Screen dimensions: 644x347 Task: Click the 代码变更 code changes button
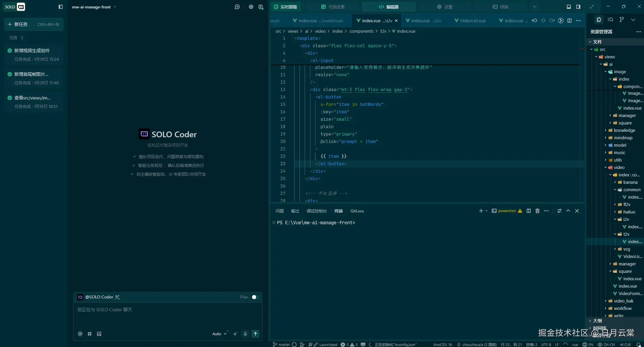333,7
